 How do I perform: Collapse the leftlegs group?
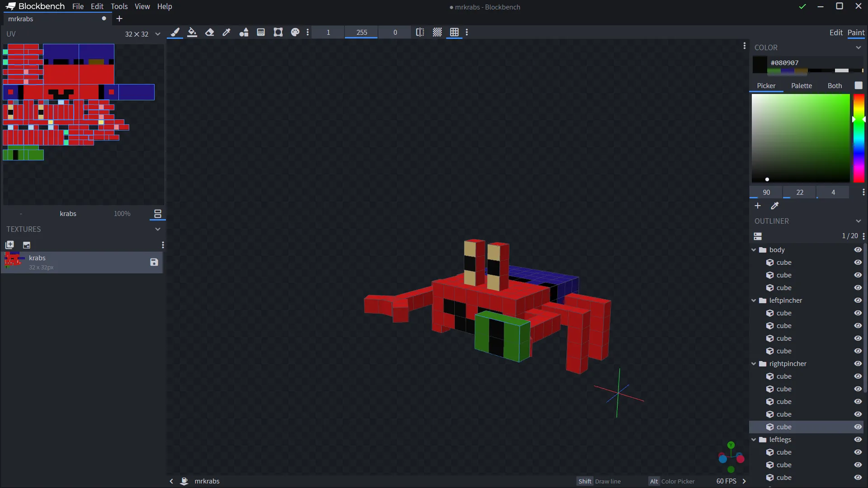coord(754,440)
